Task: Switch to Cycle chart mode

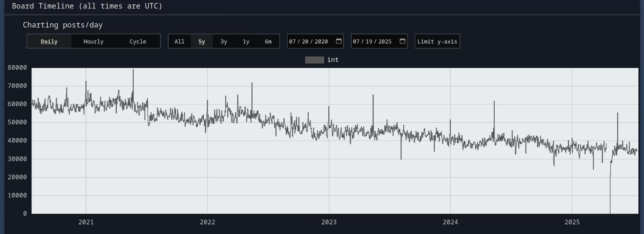Action: (x=138, y=41)
